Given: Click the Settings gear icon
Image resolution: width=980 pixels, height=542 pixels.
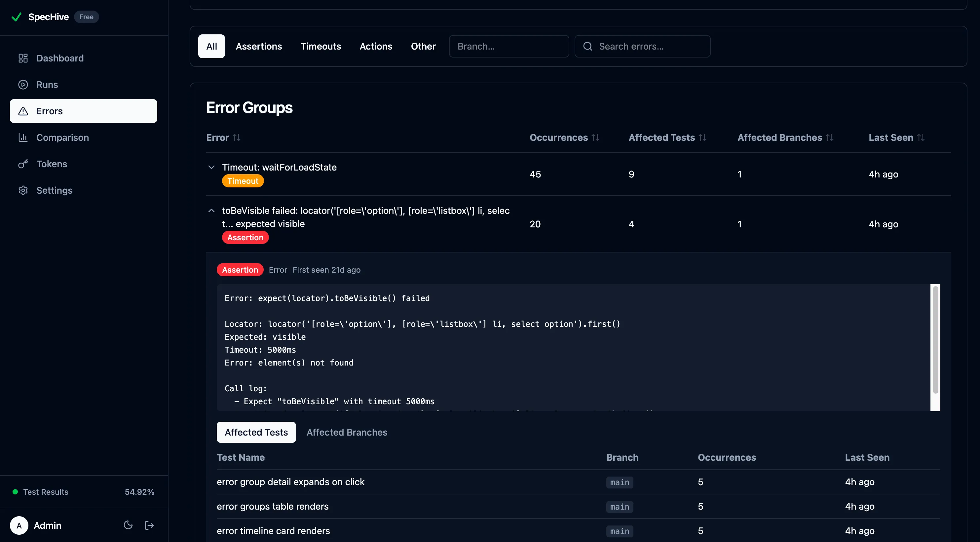Looking at the screenshot, I should point(23,190).
